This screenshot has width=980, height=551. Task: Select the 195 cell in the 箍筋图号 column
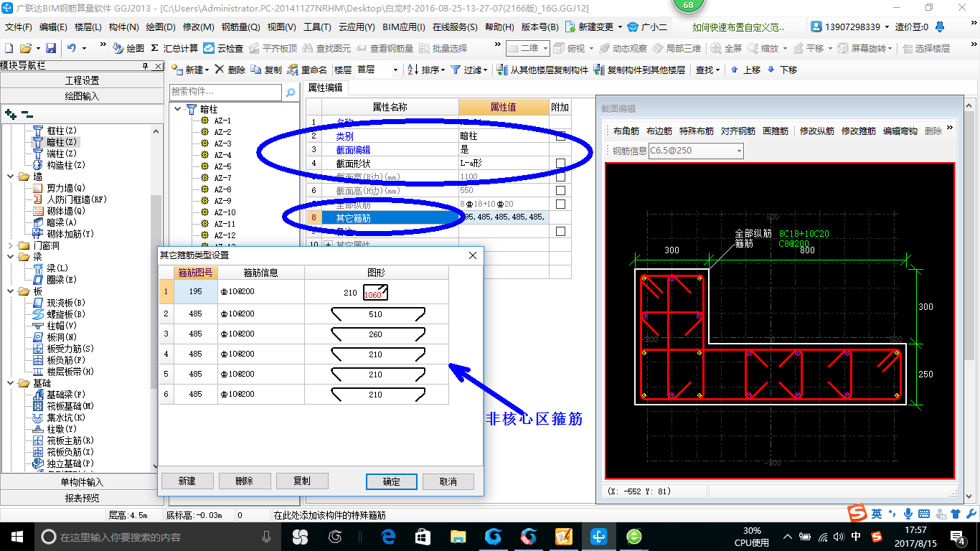point(195,293)
